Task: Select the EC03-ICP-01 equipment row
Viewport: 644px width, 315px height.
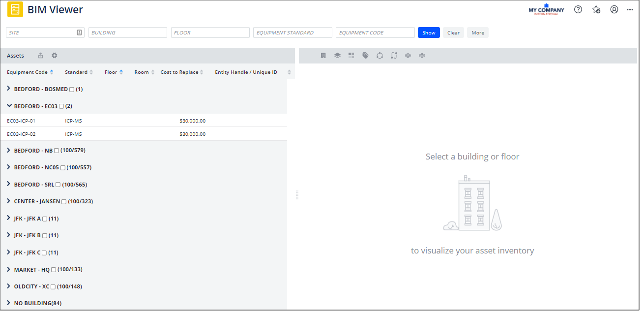Action: [144, 121]
